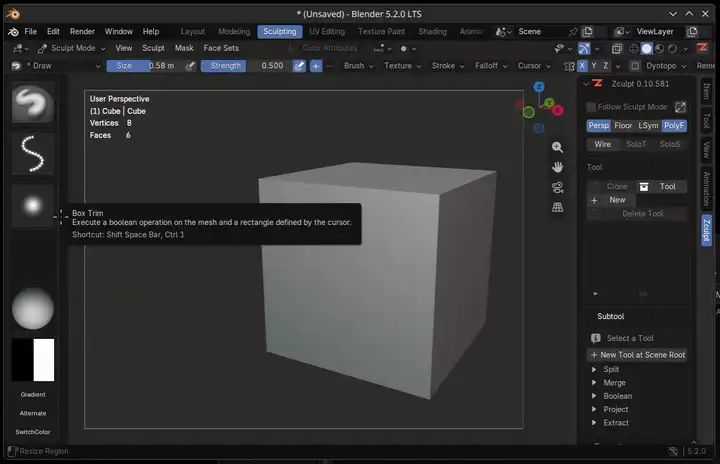Toggle the Persp button in Zculpt panel
The width and height of the screenshot is (720, 464).
tap(598, 125)
